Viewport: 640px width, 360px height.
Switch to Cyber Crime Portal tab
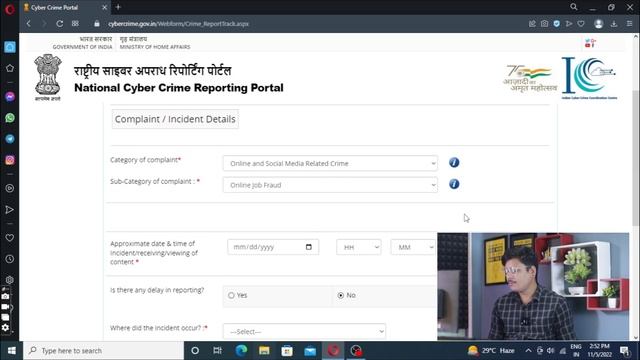[61, 7]
